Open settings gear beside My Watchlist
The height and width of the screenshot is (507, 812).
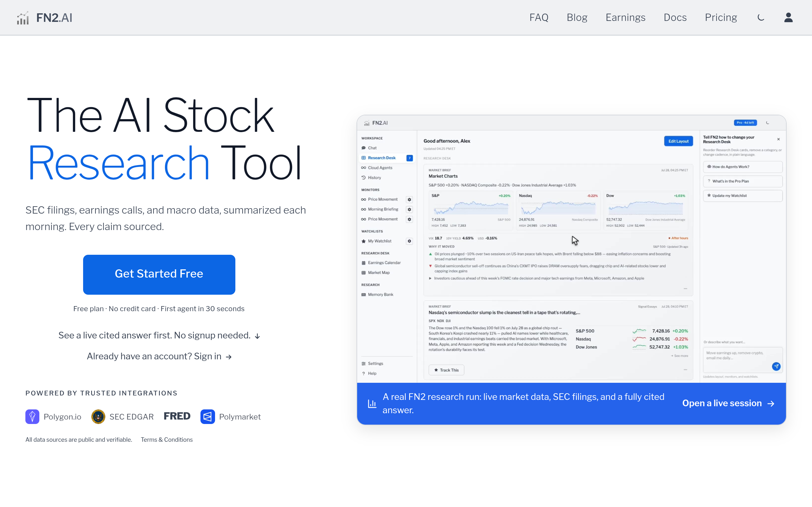point(409,241)
